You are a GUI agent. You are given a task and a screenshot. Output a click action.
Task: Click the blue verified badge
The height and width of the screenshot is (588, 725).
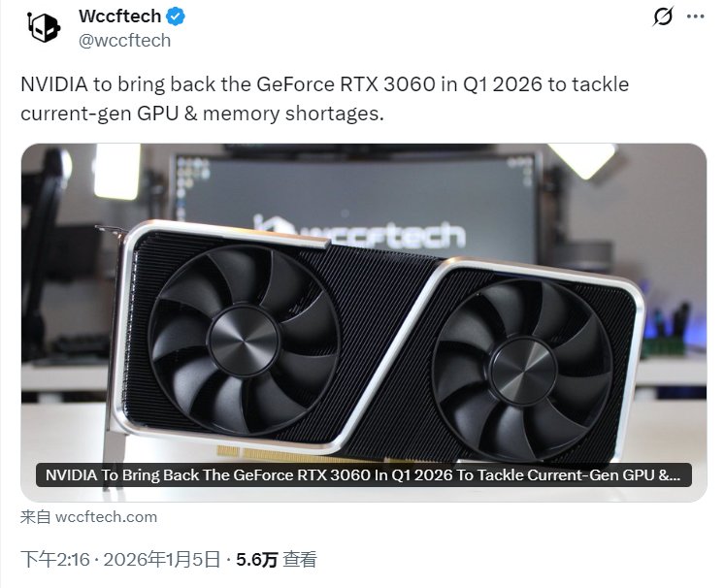[176, 16]
